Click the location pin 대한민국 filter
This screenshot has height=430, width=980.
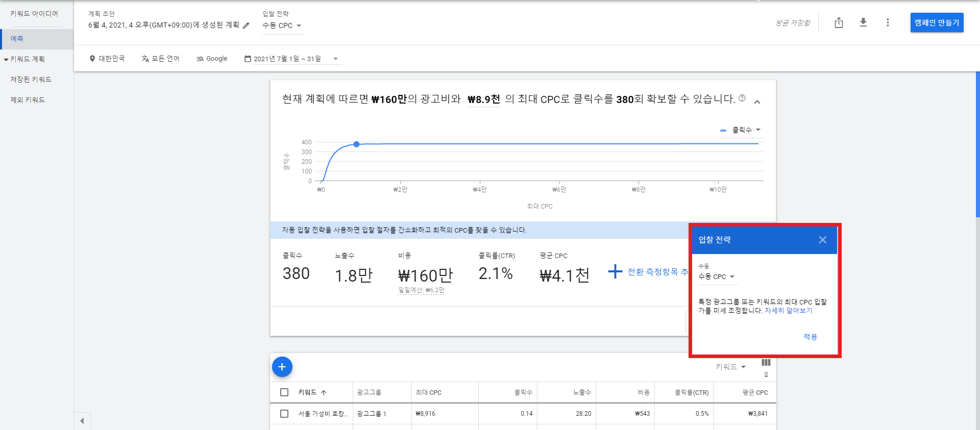(x=107, y=59)
